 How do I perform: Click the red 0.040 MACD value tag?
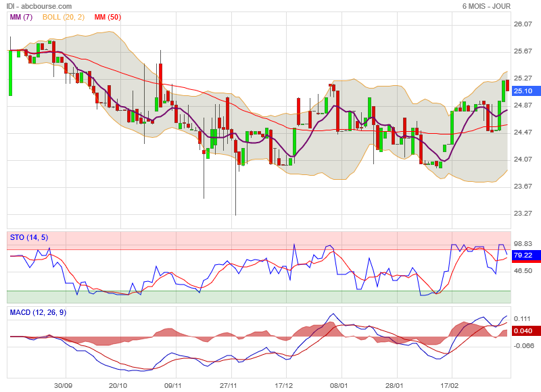click(526, 331)
